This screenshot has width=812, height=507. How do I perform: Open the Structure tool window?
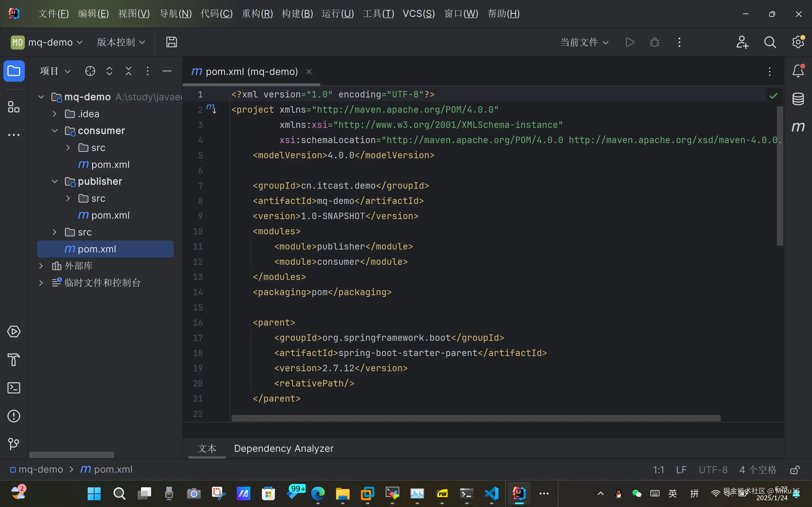point(14,107)
